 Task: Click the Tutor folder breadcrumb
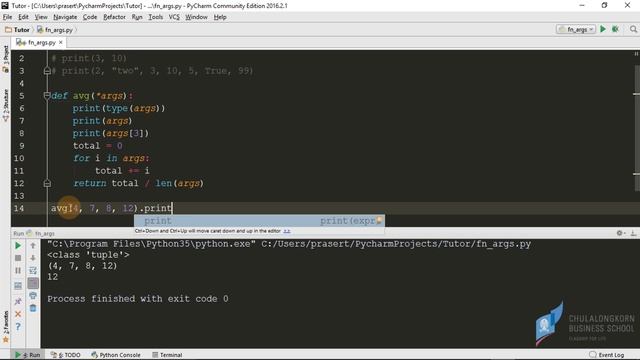(18, 30)
